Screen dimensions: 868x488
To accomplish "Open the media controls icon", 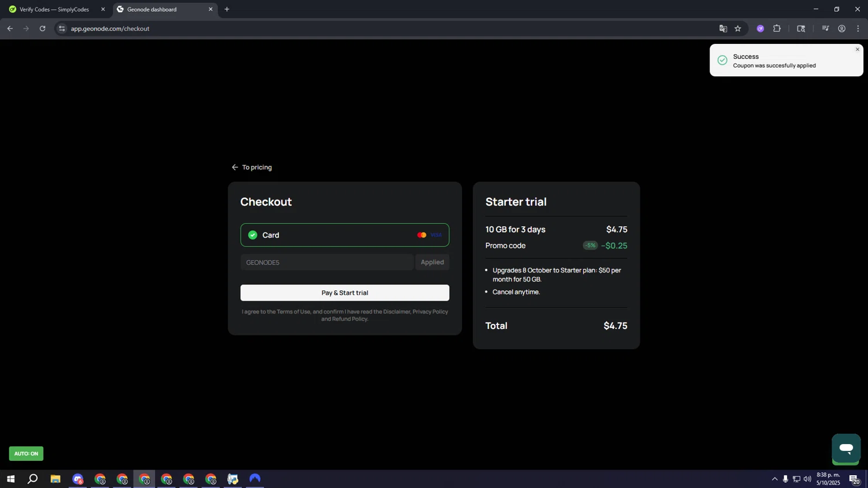I will tap(825, 28).
